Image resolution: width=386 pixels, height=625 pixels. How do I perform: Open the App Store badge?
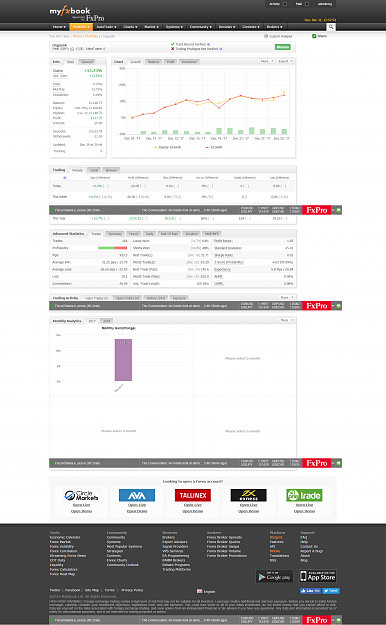(x=318, y=576)
